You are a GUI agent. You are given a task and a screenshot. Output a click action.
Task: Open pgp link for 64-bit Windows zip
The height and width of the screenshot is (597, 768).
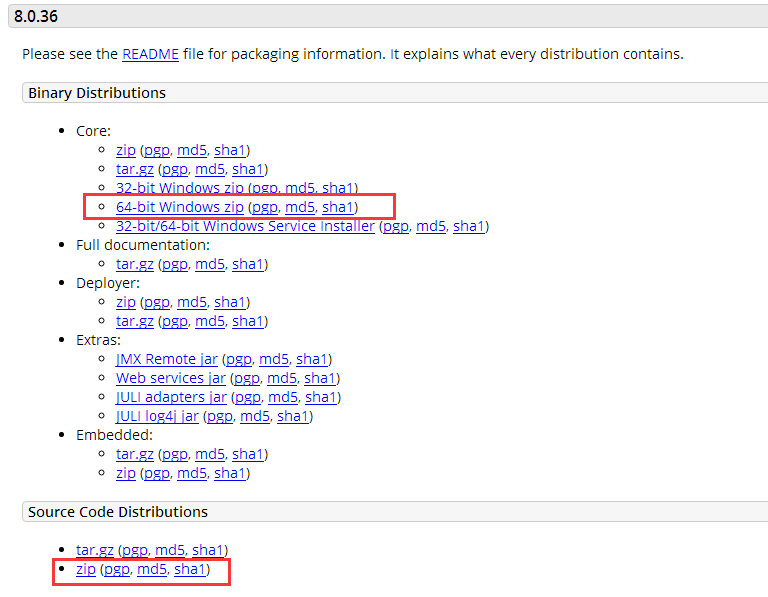pos(265,207)
